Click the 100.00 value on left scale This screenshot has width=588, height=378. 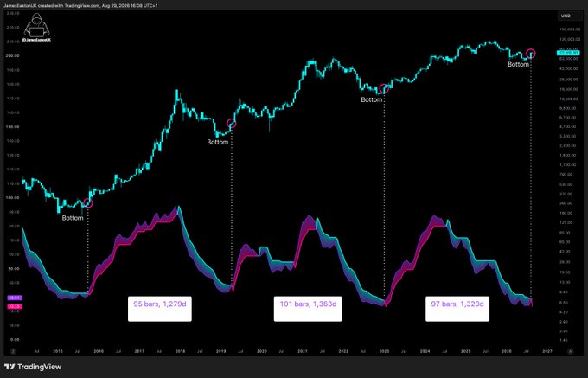coord(13,197)
